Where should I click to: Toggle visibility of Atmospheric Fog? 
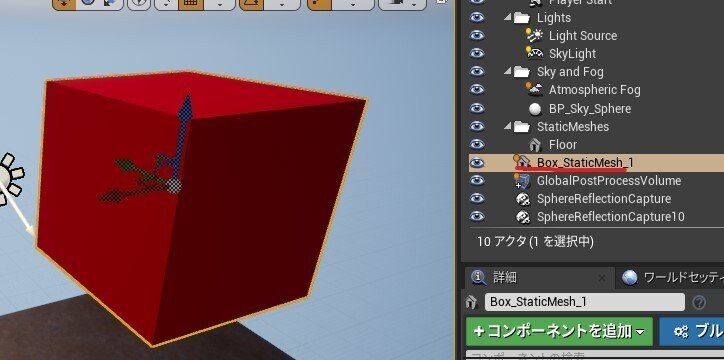pyautogui.click(x=477, y=90)
